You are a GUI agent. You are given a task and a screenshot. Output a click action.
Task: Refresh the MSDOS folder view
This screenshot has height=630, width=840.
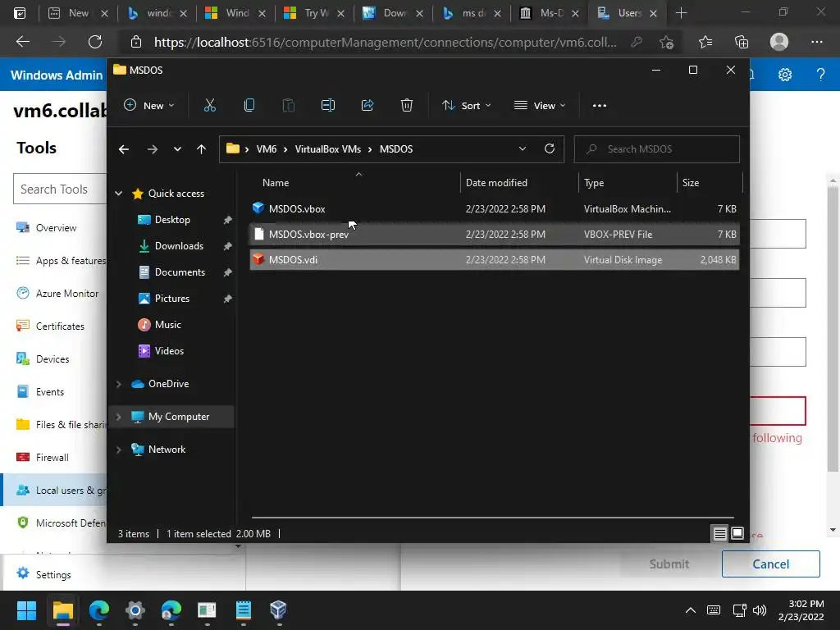pyautogui.click(x=549, y=149)
